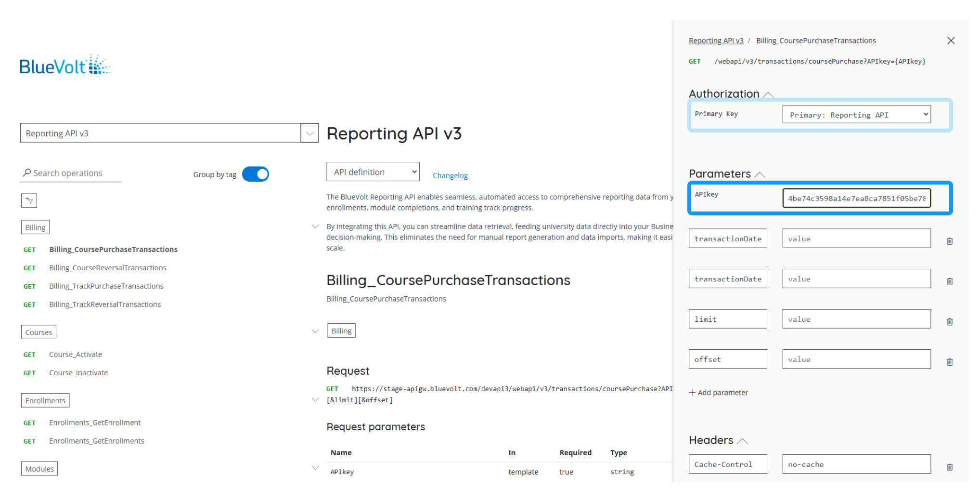Viewport: 980px width, 502px height.
Task: Collapse the Authorization section
Action: [x=768, y=94]
